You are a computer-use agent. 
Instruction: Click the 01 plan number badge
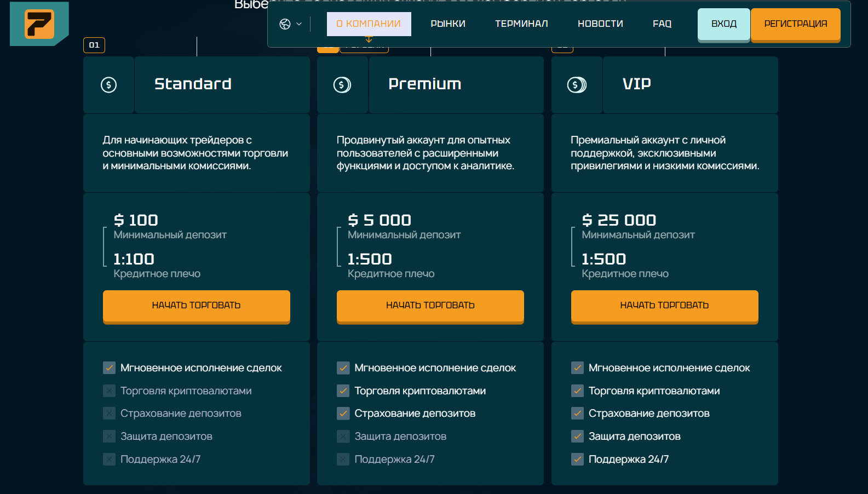coord(94,45)
